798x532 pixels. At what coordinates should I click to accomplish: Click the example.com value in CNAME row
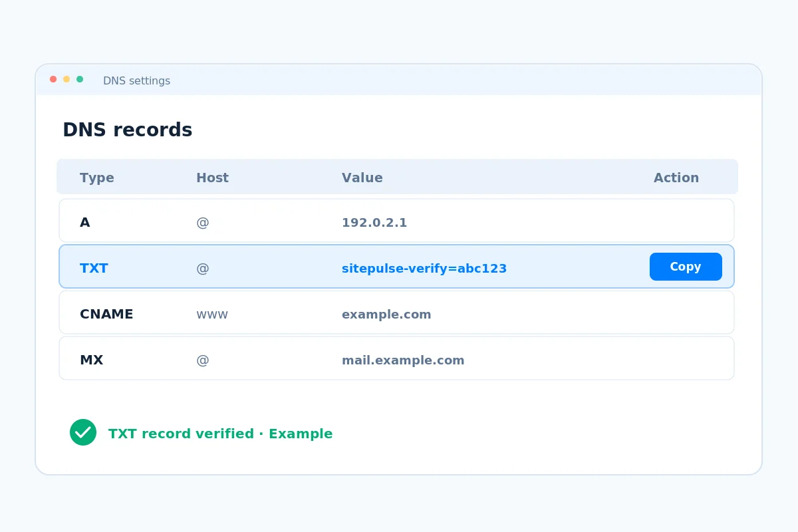386,315
